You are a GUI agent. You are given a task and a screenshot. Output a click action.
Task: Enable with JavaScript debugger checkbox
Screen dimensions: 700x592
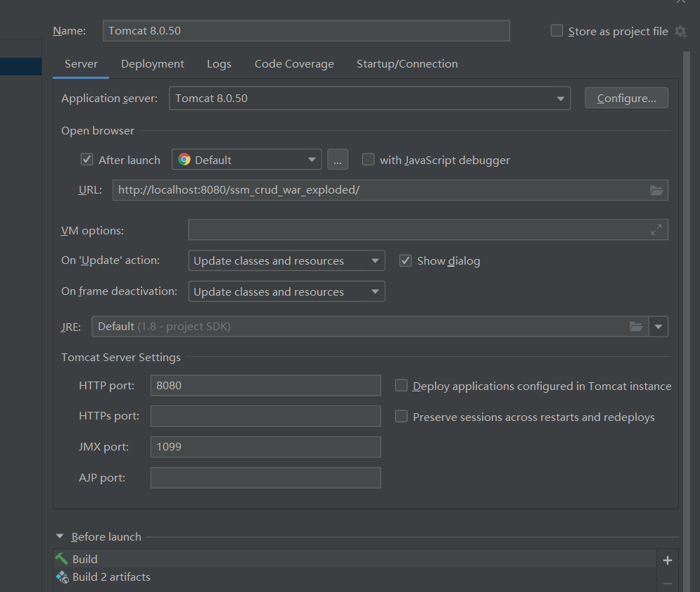(x=368, y=160)
